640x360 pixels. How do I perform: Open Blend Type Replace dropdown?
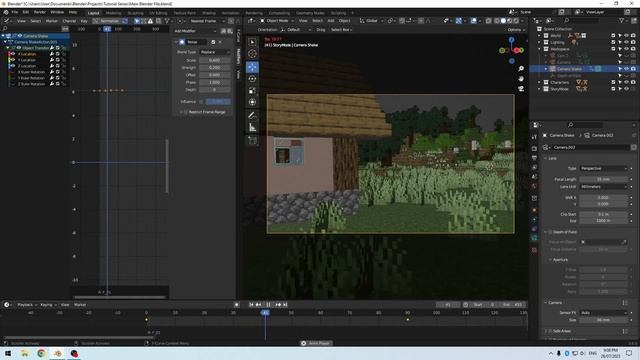point(215,52)
